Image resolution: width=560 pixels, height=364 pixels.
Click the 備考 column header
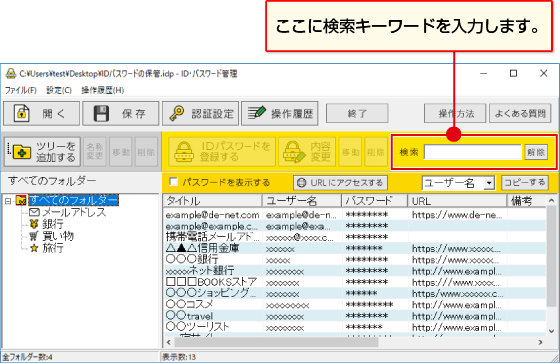[x=527, y=201]
